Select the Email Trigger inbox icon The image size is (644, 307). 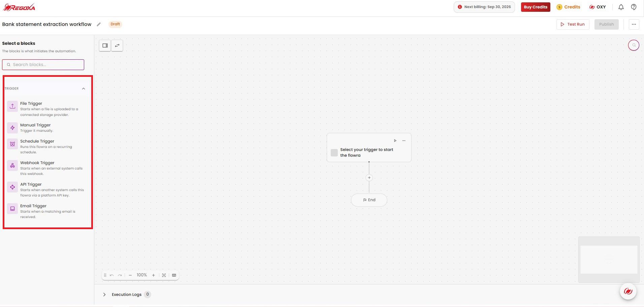pyautogui.click(x=12, y=209)
